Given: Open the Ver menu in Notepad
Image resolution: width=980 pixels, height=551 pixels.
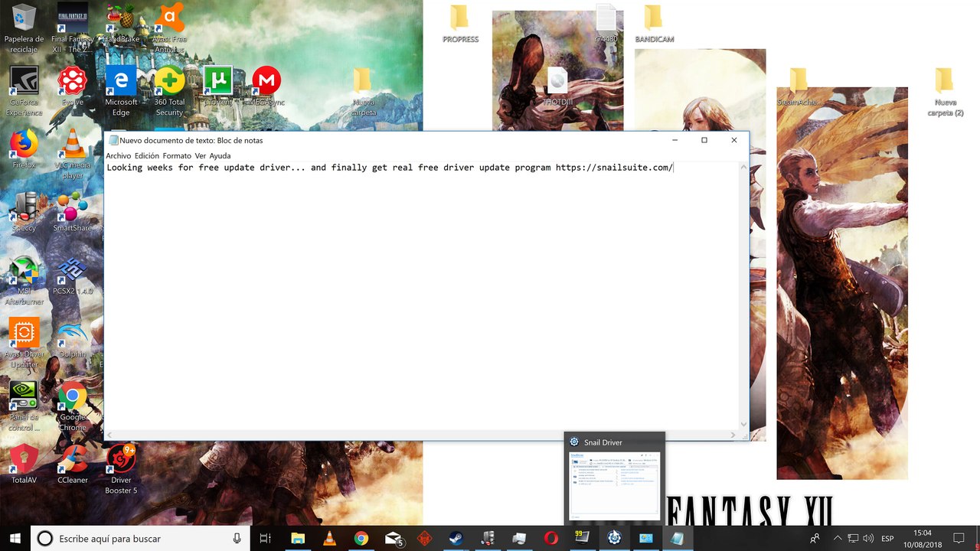Looking at the screenshot, I should (200, 155).
